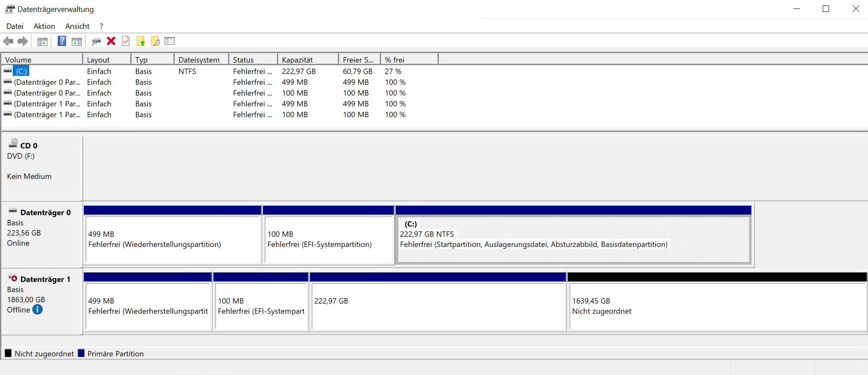Viewport: 868px width, 375px height.
Task: Click the 222,97 GB capacity cell
Action: (x=299, y=71)
